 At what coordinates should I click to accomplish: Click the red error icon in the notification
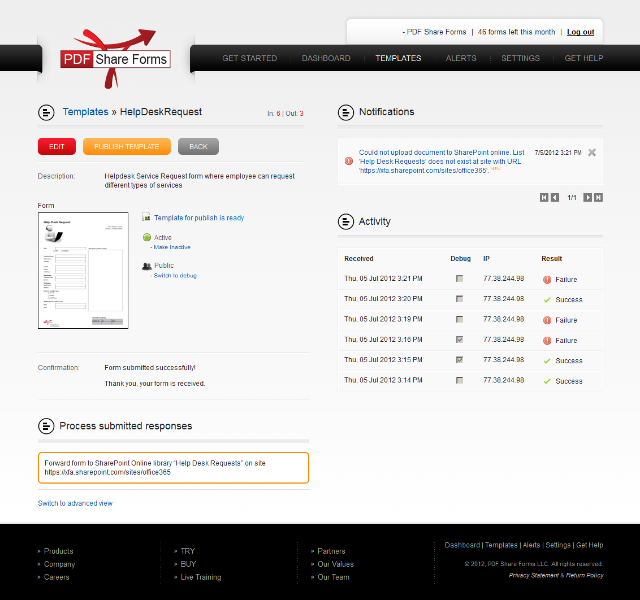tap(349, 161)
